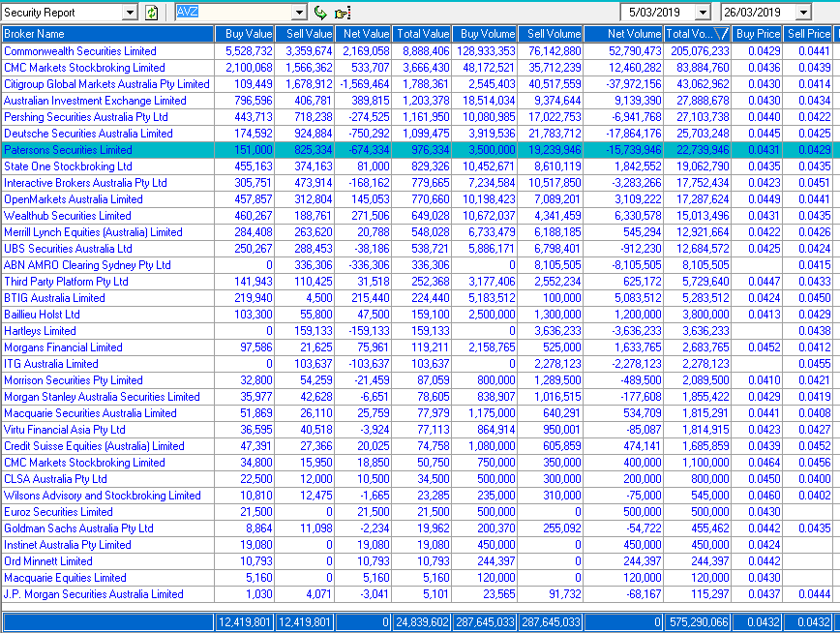840x633 pixels.
Task: Select Pershing Securities Australia Pty Ltd
Action: [86, 117]
